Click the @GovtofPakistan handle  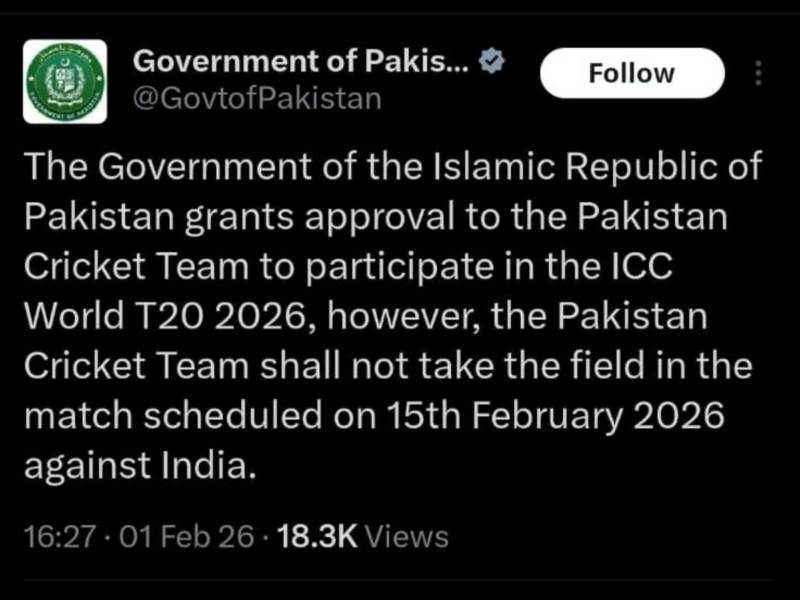[x=258, y=98]
